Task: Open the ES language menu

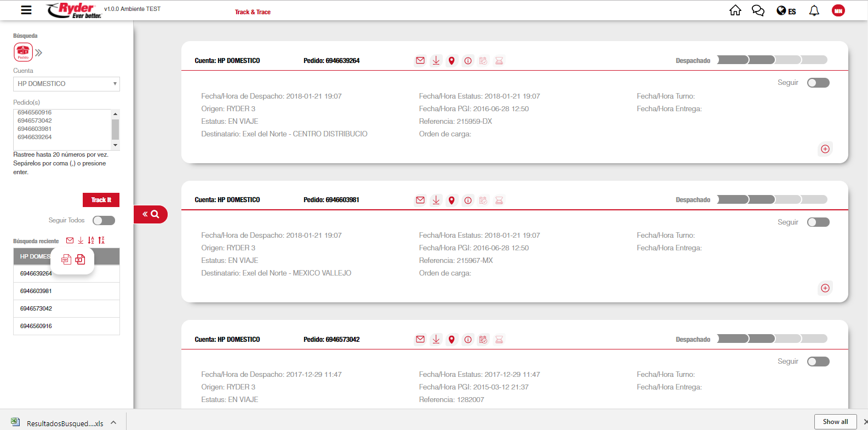Action: pyautogui.click(x=786, y=11)
